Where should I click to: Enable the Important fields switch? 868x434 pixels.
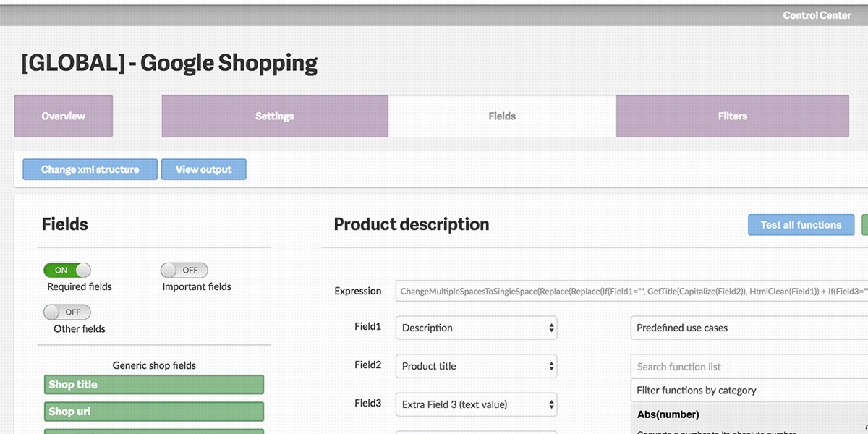point(184,271)
